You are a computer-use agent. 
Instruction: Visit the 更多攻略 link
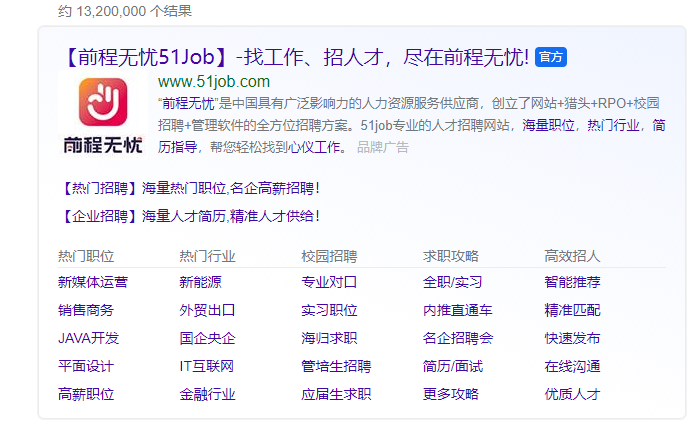click(x=451, y=394)
